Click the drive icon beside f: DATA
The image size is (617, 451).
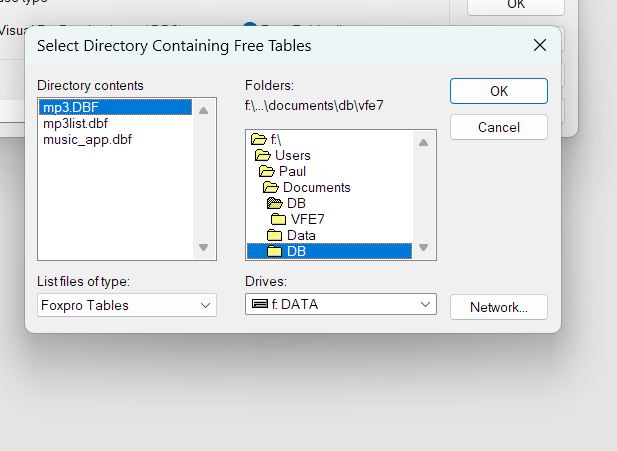(258, 304)
